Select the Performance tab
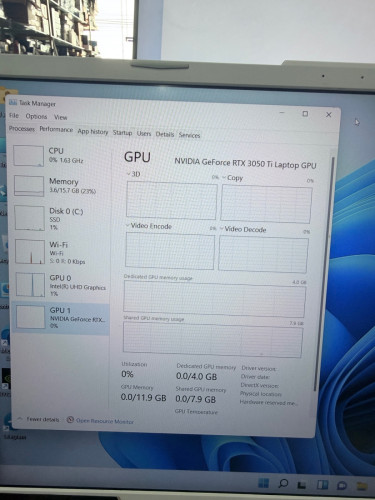This screenshot has height=500, width=375. click(x=56, y=129)
